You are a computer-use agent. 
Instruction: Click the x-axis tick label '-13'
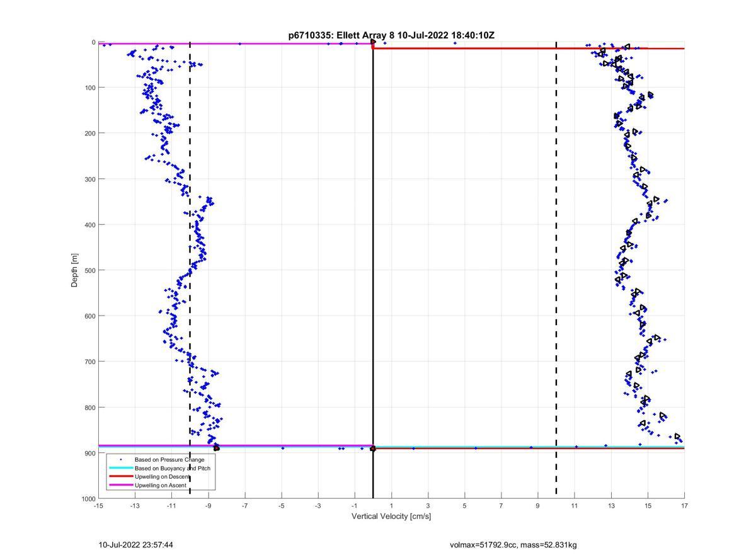135,505
